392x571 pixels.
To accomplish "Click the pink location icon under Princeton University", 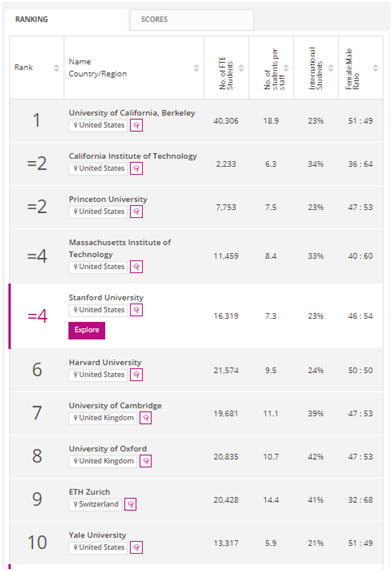I will 136,212.
